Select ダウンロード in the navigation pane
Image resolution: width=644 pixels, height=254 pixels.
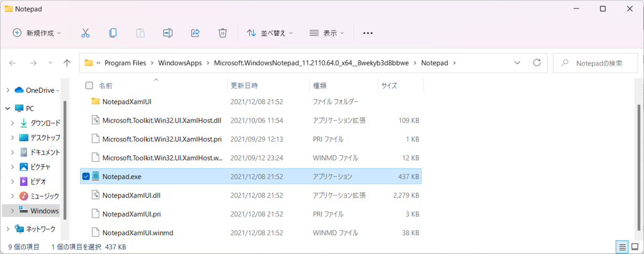tap(40, 123)
